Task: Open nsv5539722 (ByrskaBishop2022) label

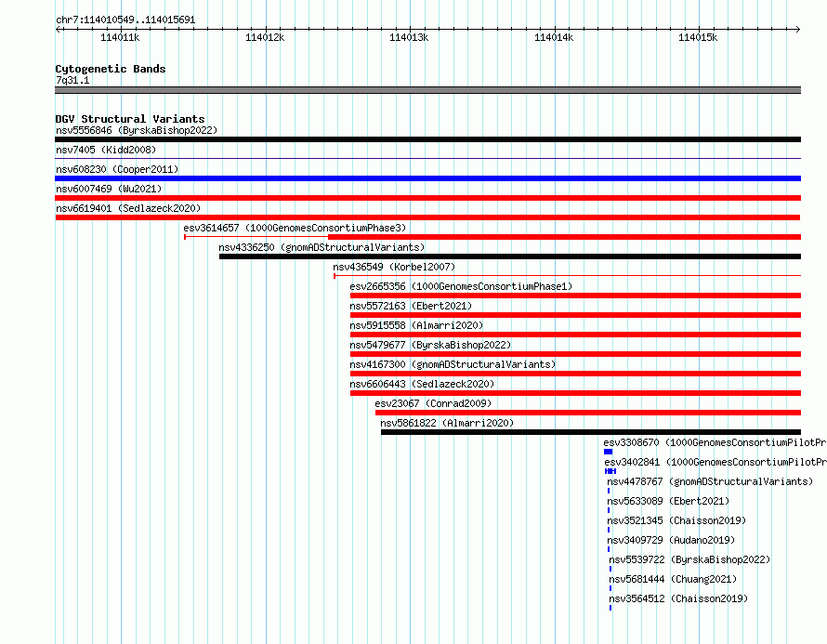Action: click(689, 559)
